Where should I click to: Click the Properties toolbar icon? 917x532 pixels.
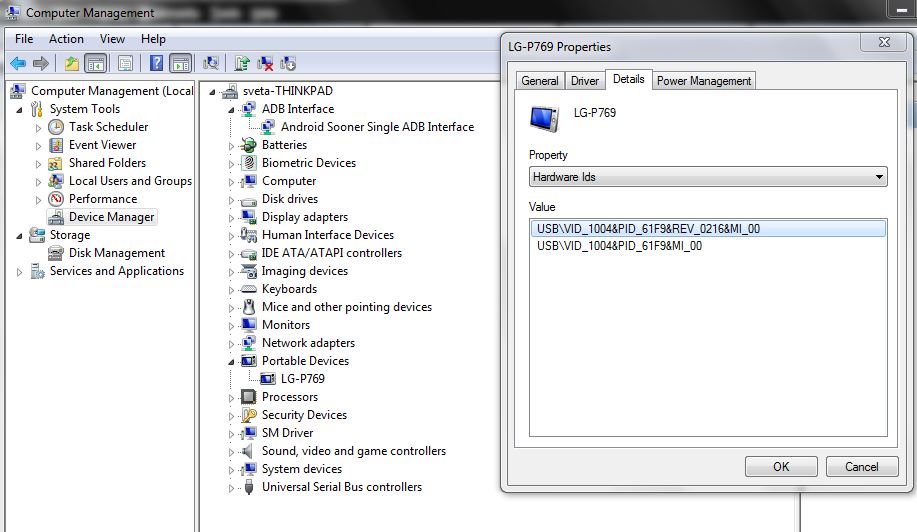125,63
